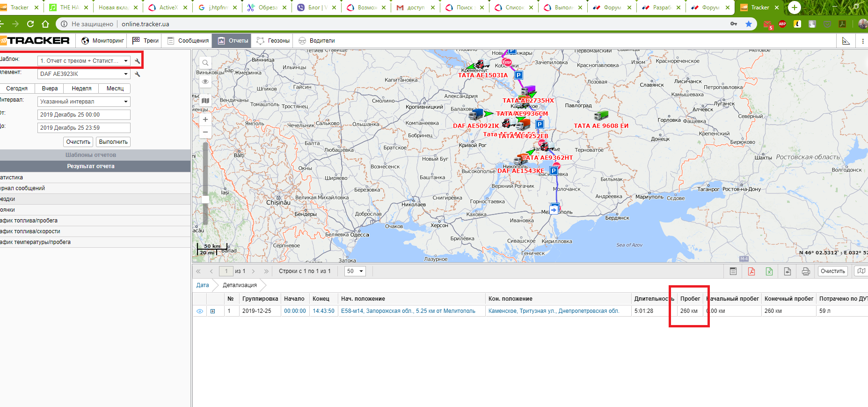The height and width of the screenshot is (407, 868).
Task: Zoom in the map with plus button
Action: pos(205,120)
